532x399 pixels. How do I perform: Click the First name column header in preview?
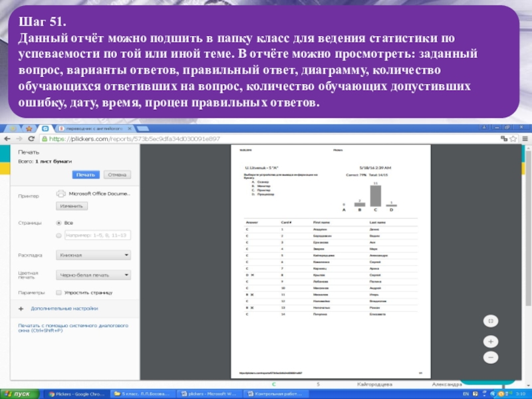[321, 223]
